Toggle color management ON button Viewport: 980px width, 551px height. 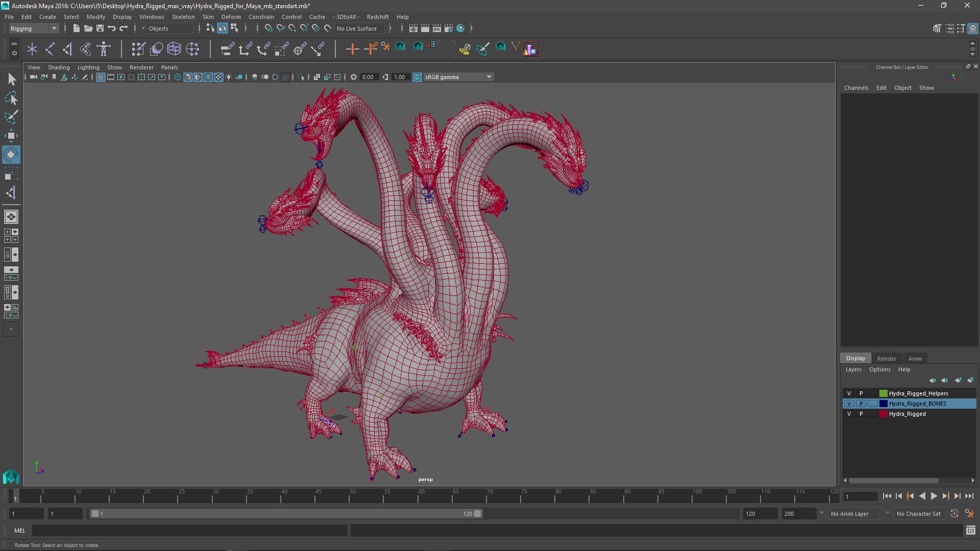(417, 77)
